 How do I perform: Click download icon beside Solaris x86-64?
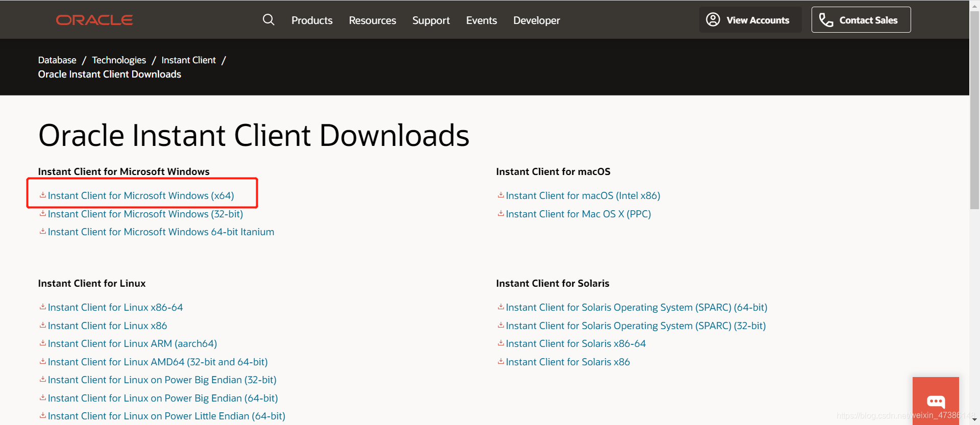[501, 343]
